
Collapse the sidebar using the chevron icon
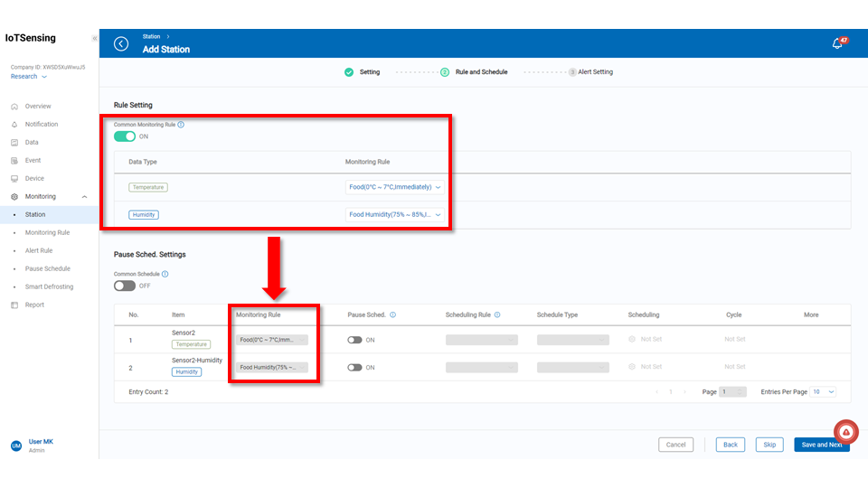click(x=95, y=39)
